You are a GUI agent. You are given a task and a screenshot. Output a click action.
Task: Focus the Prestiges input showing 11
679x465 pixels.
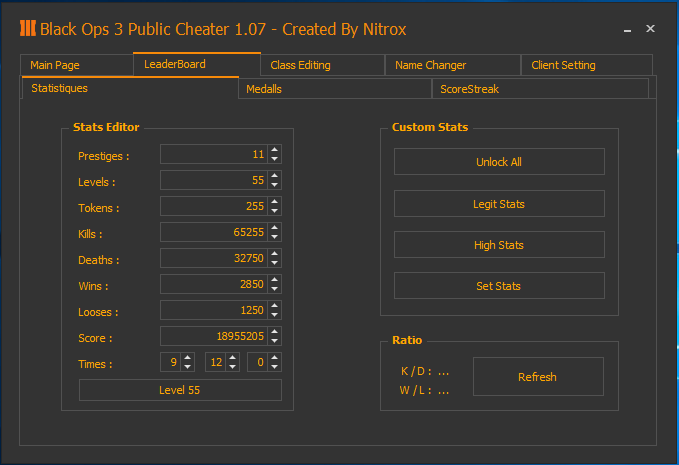pos(214,154)
